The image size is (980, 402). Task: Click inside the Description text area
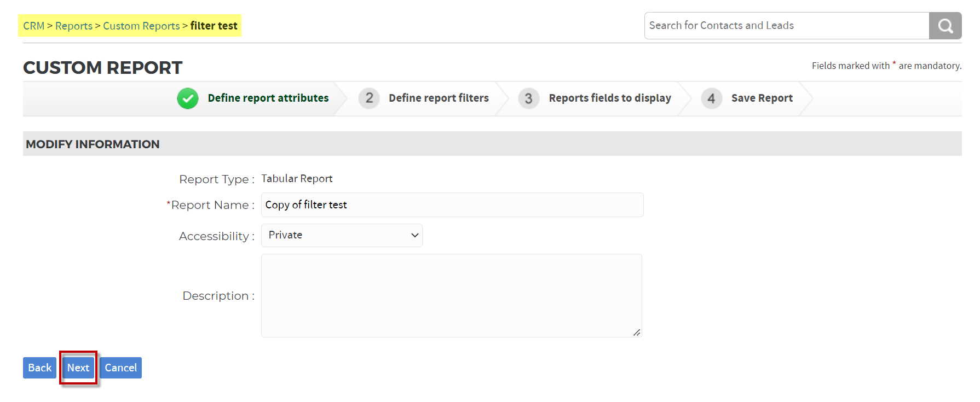452,295
